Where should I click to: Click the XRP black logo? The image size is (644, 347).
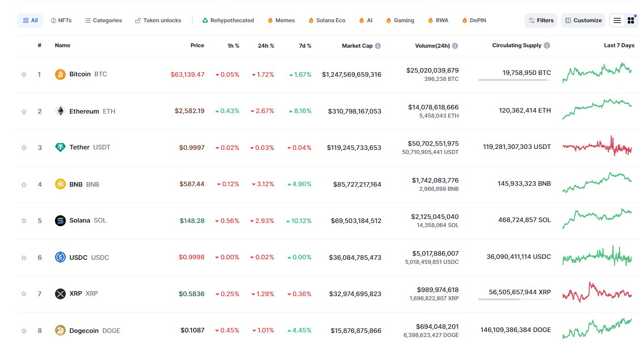coord(60,294)
